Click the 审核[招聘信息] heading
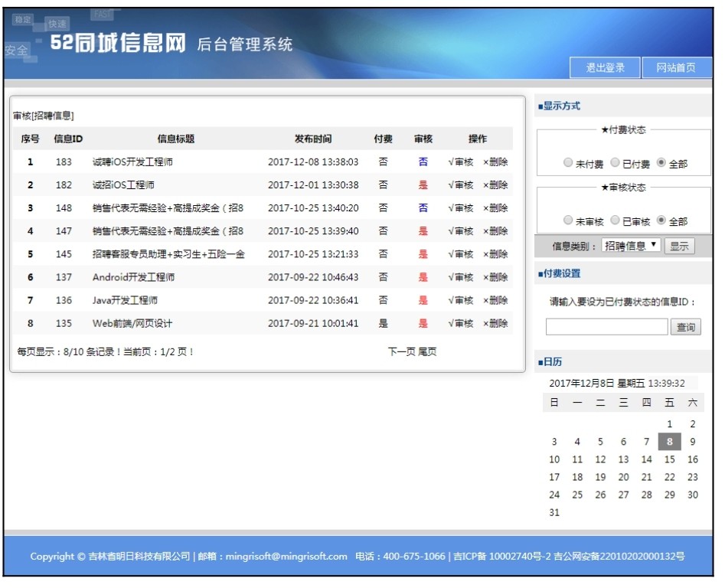Screen dimensions: 725x588 click(44, 116)
